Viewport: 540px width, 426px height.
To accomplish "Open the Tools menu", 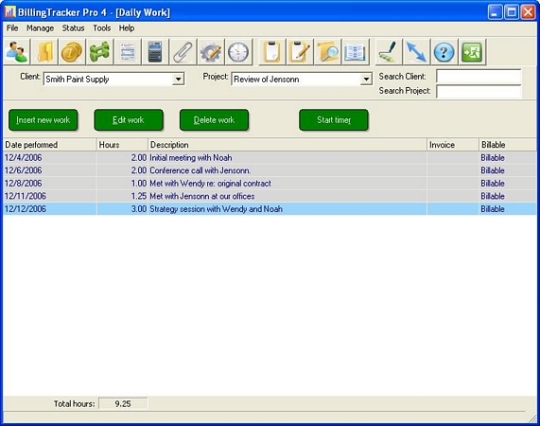I will pos(102,28).
